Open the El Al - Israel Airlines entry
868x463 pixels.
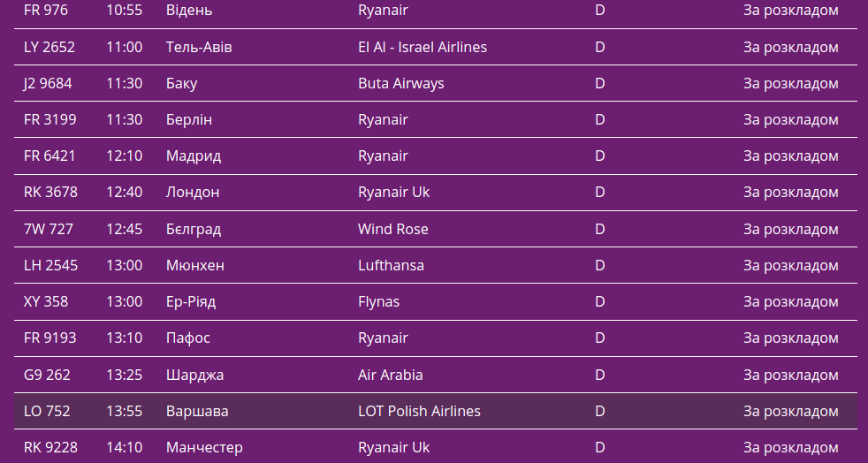(x=422, y=47)
